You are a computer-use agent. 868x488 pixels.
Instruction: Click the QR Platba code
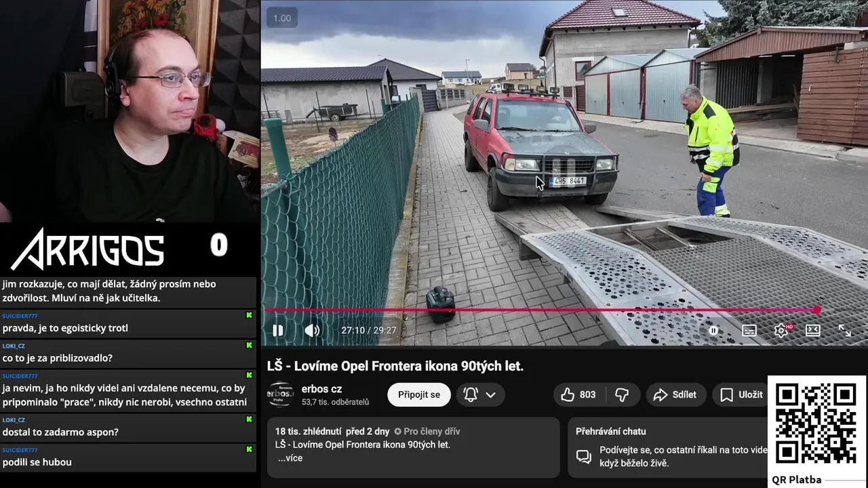816,424
